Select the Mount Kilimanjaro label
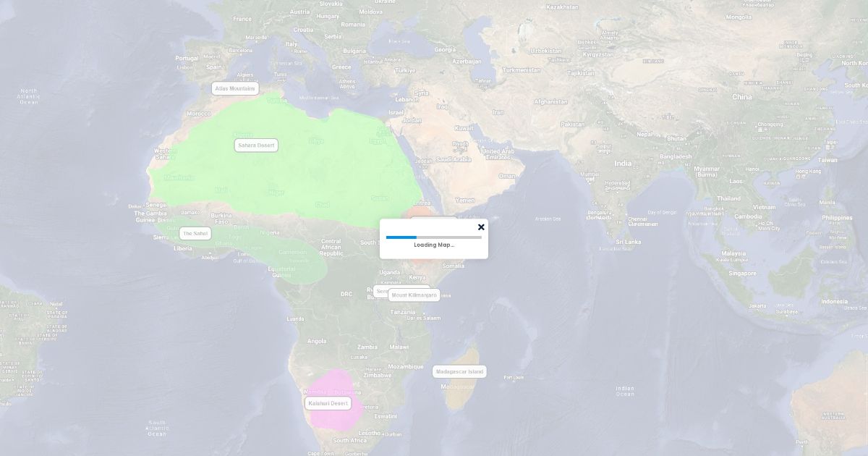This screenshot has width=868, height=456. tap(414, 295)
